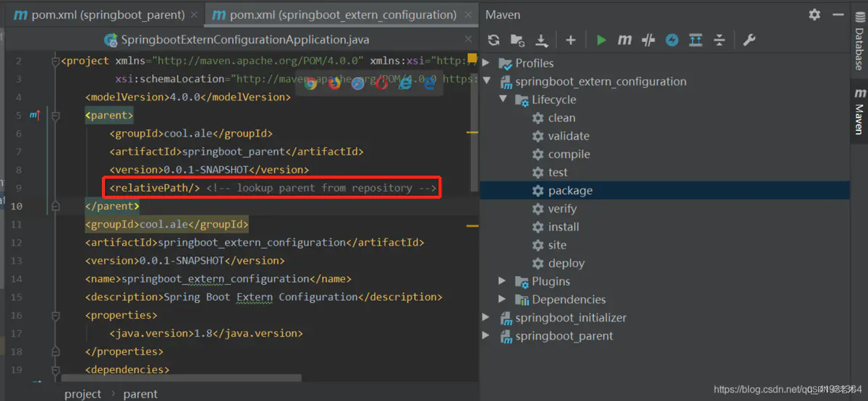
Task: Show Maven dependencies diagram
Action: click(x=696, y=40)
